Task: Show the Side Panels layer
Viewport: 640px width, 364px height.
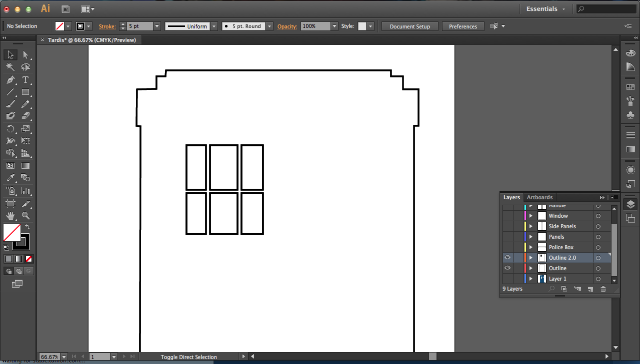Action: click(507, 226)
